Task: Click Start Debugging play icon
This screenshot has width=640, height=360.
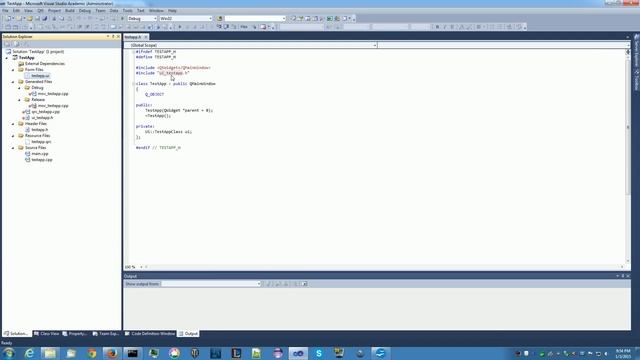Action: tap(122, 18)
